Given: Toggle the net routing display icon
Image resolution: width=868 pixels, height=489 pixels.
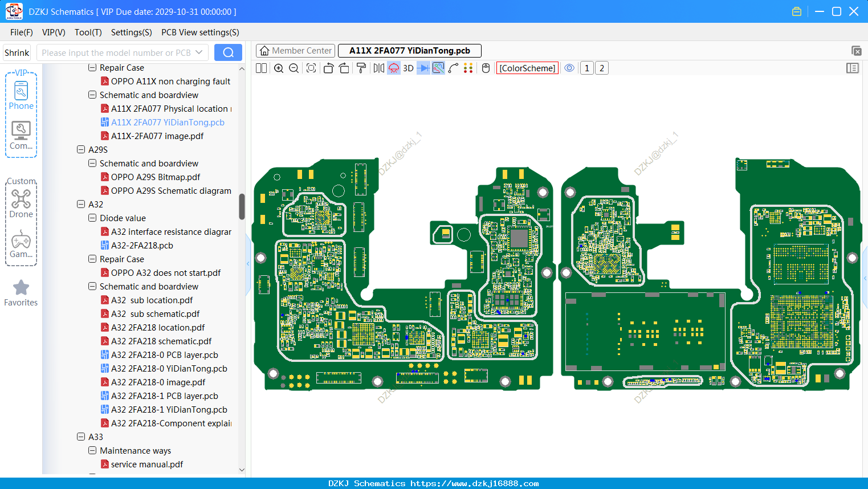Looking at the screenshot, I should [x=438, y=68].
